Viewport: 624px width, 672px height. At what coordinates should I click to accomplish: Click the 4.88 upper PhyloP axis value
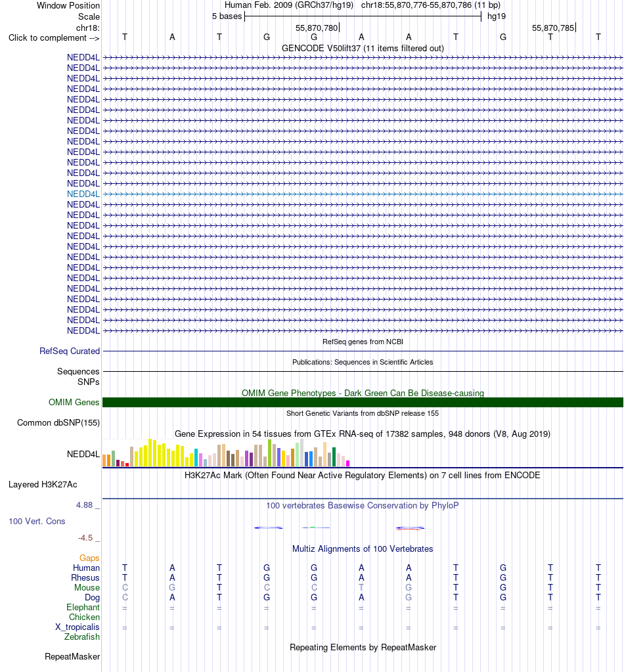[x=85, y=505]
